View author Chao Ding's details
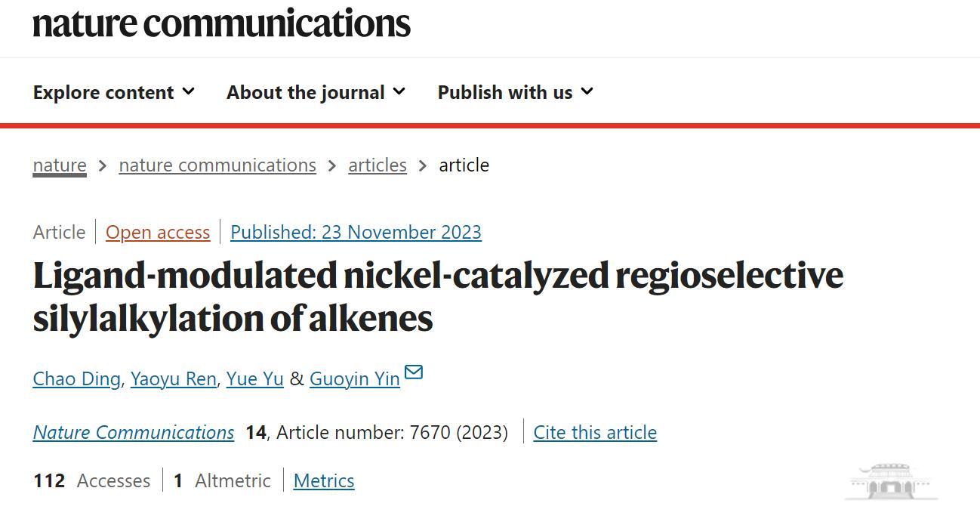The image size is (980, 525). [76, 378]
